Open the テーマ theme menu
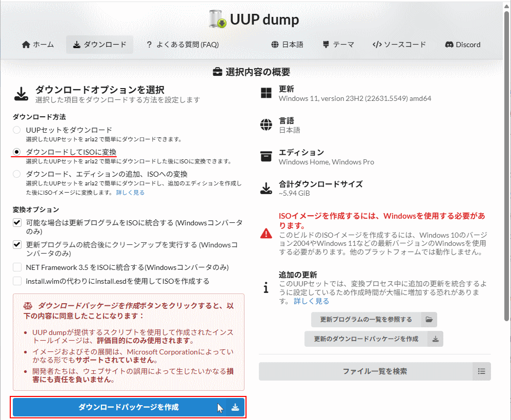 (x=338, y=45)
